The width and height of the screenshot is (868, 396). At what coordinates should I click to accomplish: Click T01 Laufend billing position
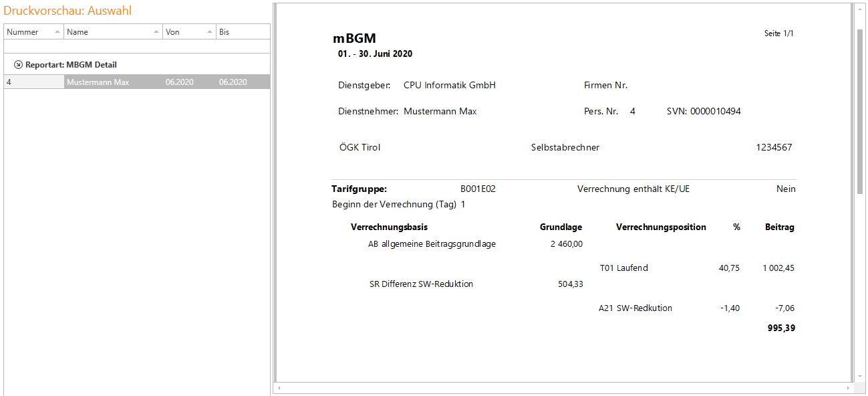click(624, 268)
